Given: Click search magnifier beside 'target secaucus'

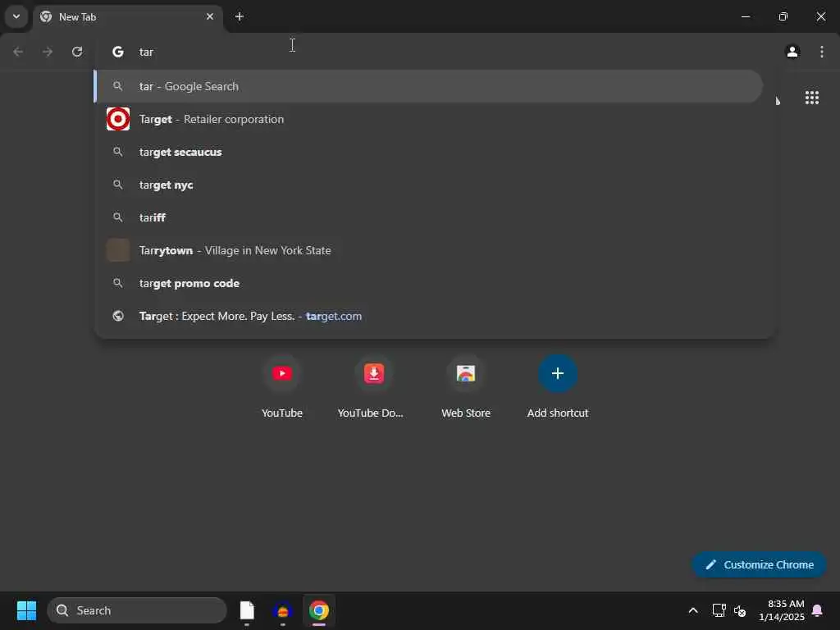Looking at the screenshot, I should pyautogui.click(x=118, y=152).
